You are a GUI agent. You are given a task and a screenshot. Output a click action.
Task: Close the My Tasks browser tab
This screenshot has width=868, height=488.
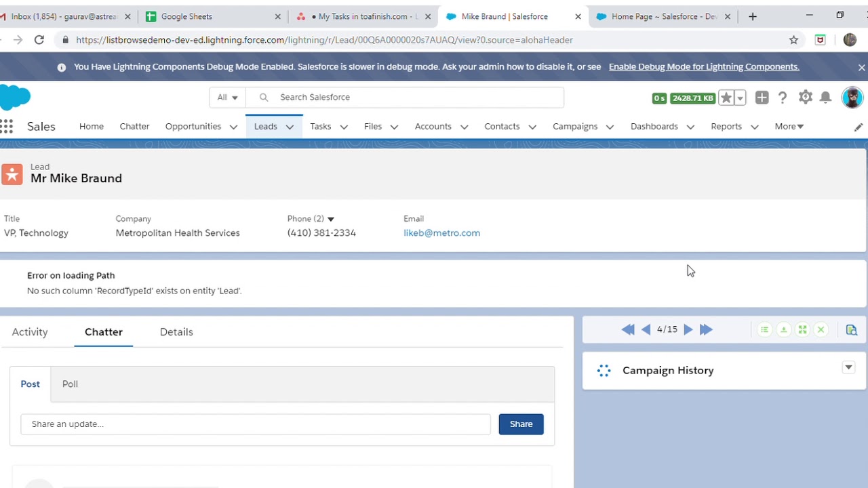coord(428,16)
